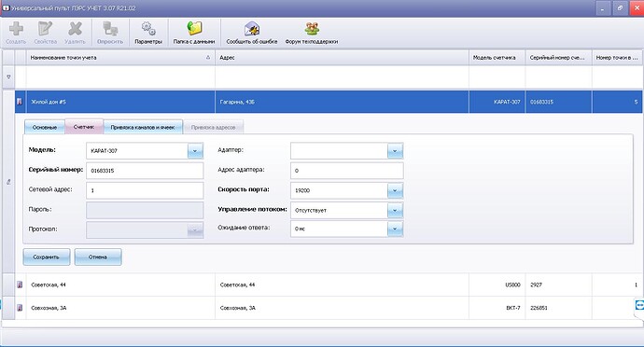Click the Модель combo box value КАРАТ-307
The width and height of the screenshot is (644, 347).
[104, 151]
